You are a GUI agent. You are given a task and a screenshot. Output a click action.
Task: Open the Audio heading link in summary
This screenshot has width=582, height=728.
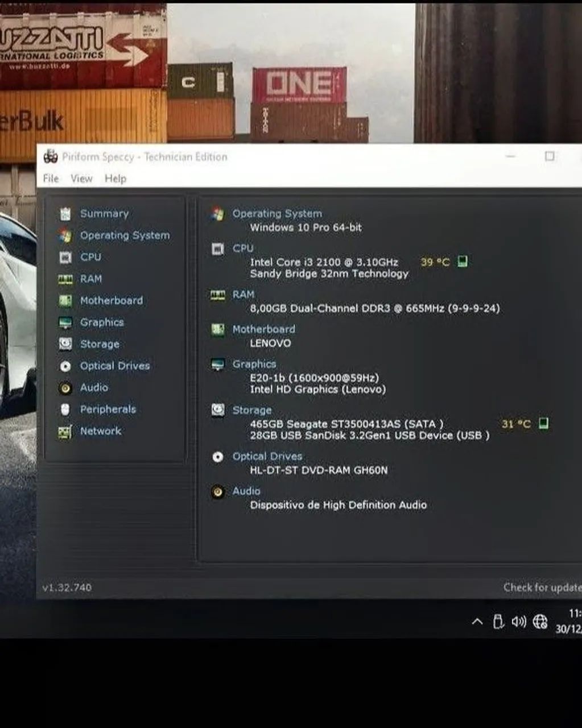tap(246, 491)
